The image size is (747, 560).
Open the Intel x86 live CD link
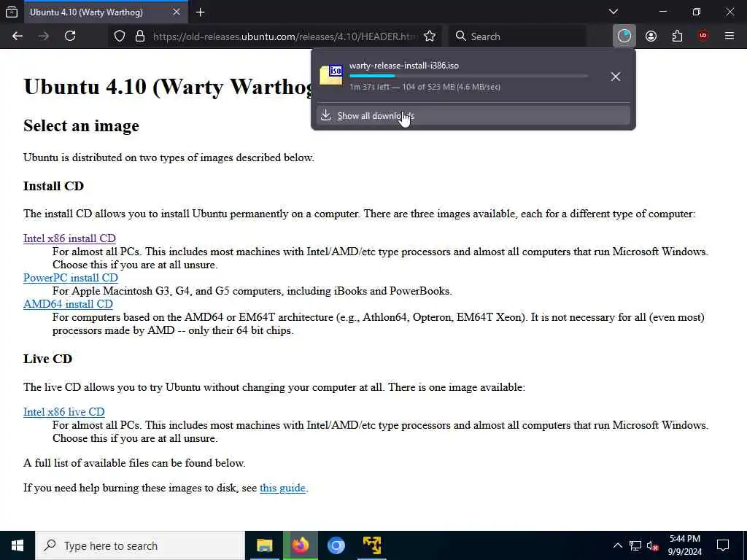[x=64, y=412]
